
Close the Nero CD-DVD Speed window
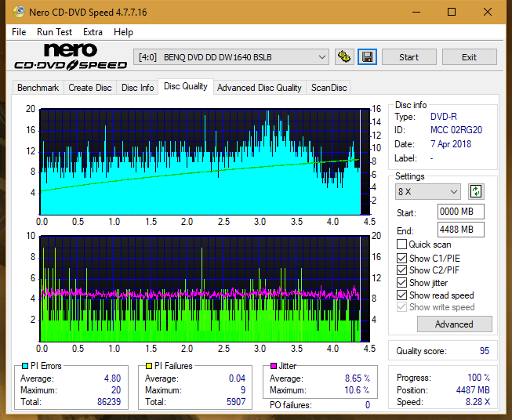pyautogui.click(x=488, y=13)
